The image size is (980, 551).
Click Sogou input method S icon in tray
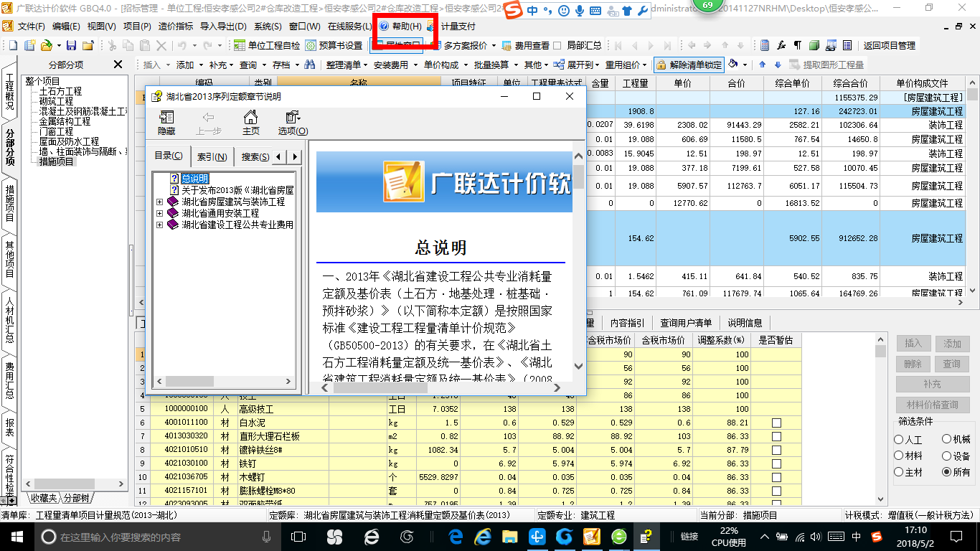(876, 537)
